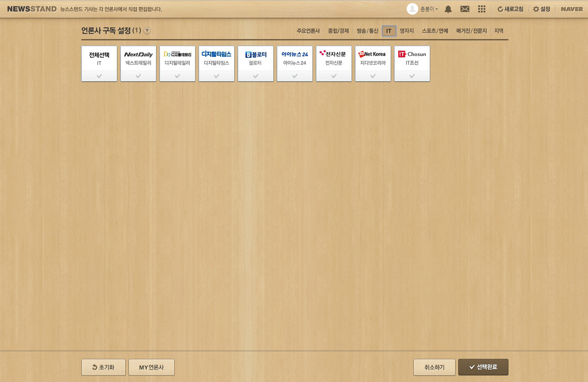Click the 취소하기 cancel button
The width and height of the screenshot is (588, 382).
434,367
